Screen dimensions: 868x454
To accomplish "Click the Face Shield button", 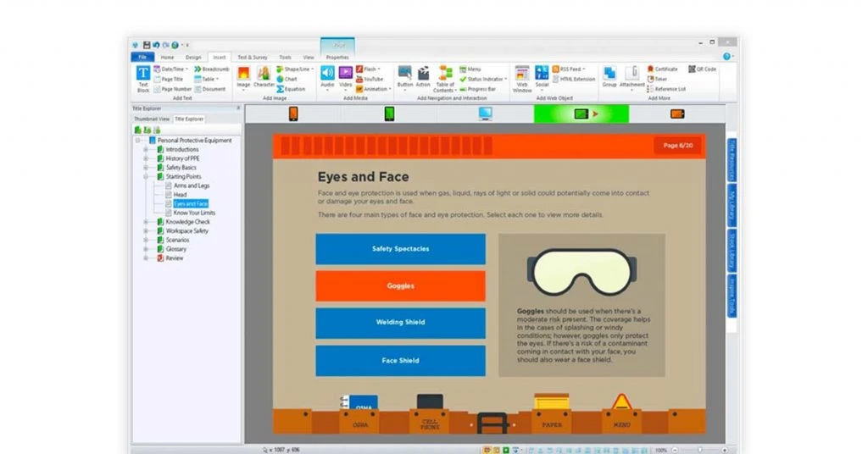I will coord(401,361).
